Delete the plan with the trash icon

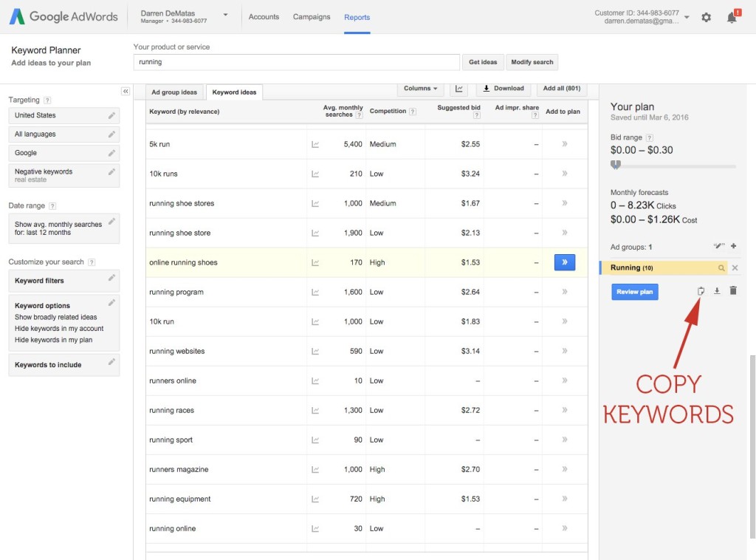coord(733,291)
